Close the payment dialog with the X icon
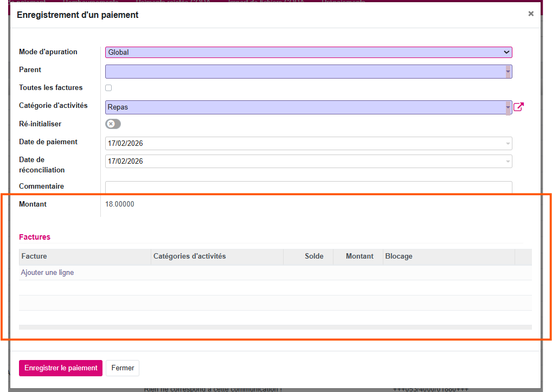The image size is (552, 392). pos(531,14)
